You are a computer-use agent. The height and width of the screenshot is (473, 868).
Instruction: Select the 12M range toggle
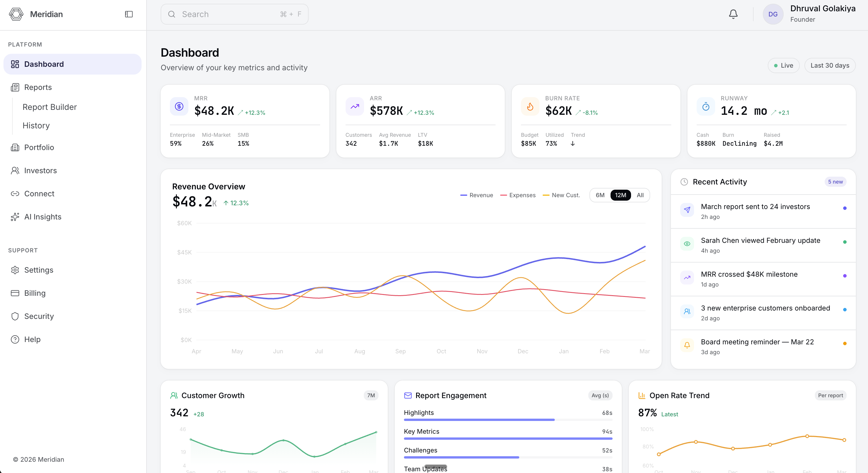click(x=620, y=195)
